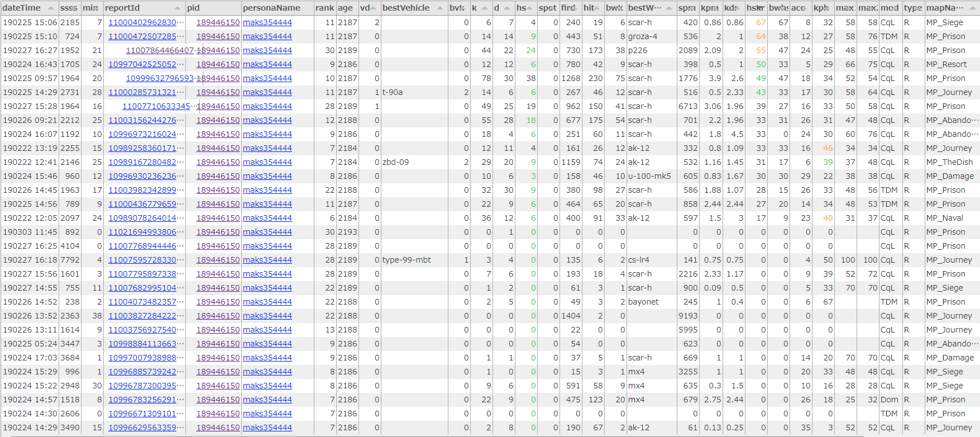Select the MP_Naval map cell
Viewport: 980px width, 437px height.
[x=952, y=218]
